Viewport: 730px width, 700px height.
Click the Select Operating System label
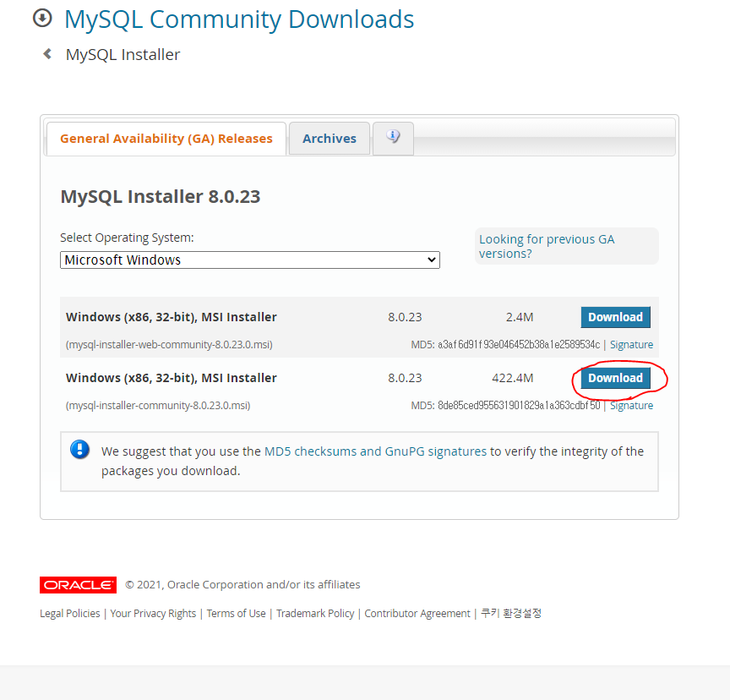coord(127,238)
